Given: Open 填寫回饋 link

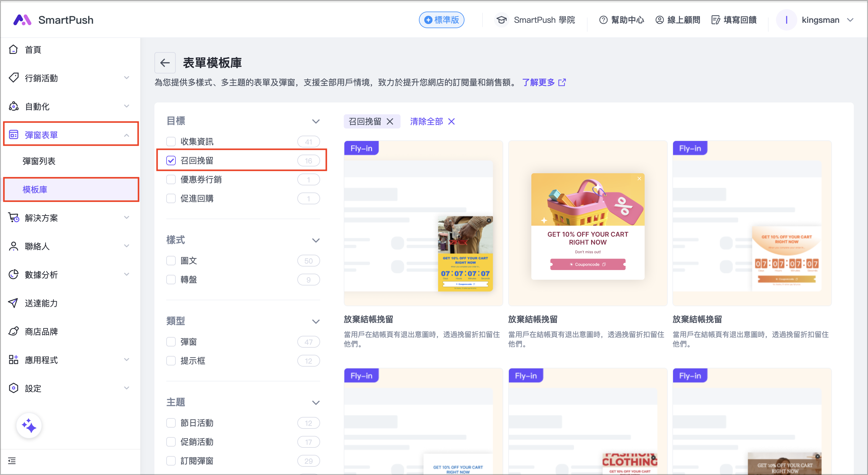Looking at the screenshot, I should coord(740,20).
